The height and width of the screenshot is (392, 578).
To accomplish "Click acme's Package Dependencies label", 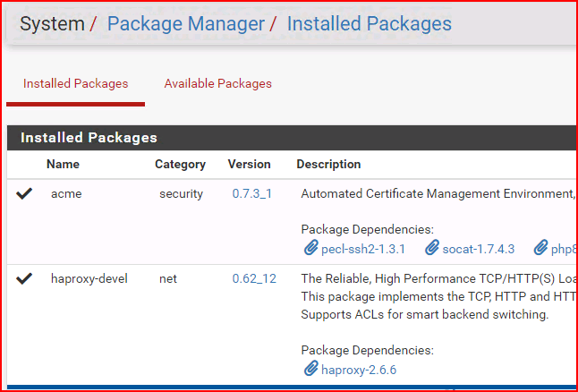I will tap(368, 230).
